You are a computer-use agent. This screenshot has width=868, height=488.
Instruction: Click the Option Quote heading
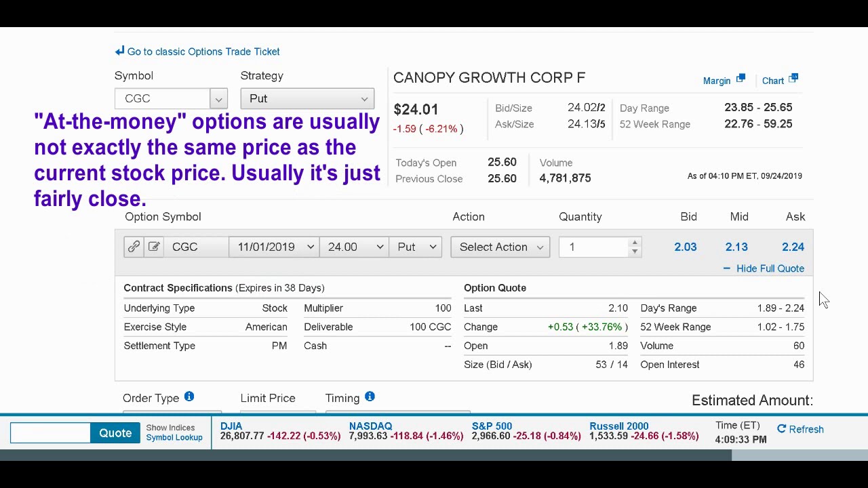[495, 287]
